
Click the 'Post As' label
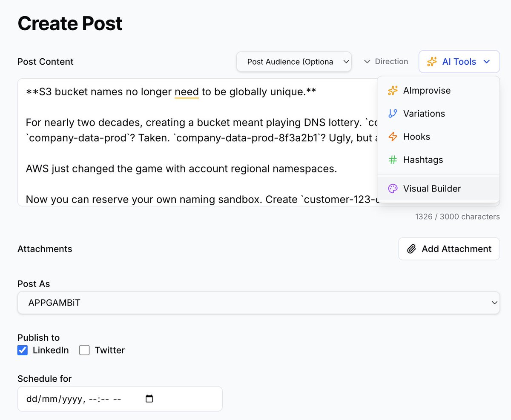34,284
